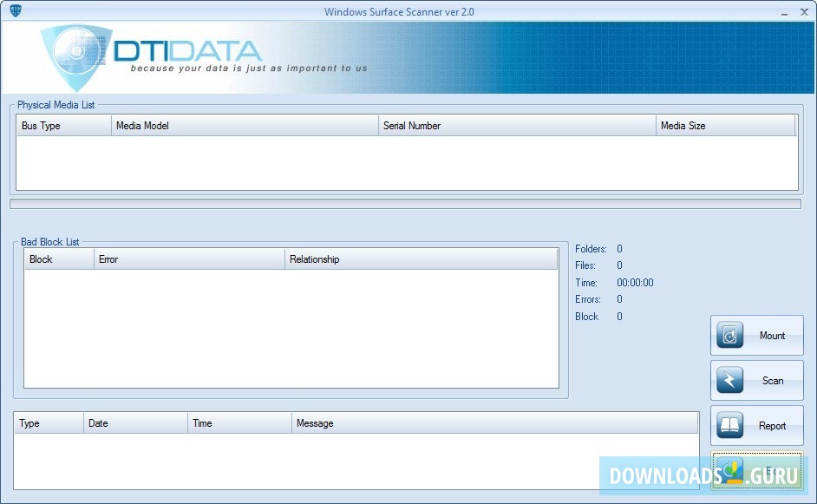Open the Report book icon
This screenshot has width=817, height=504.
click(x=729, y=425)
